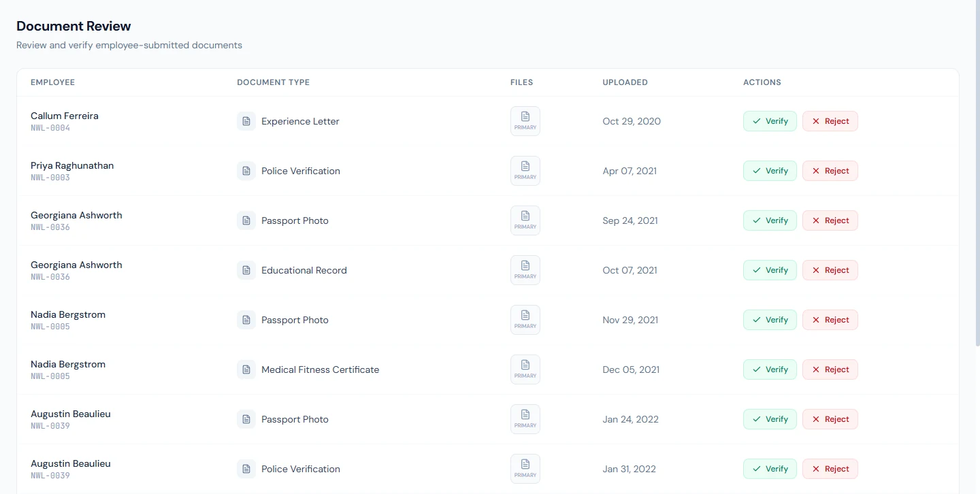Click the document icon next to Augustin Beaulieu's Passport Photo
980x494 pixels.
tap(246, 419)
